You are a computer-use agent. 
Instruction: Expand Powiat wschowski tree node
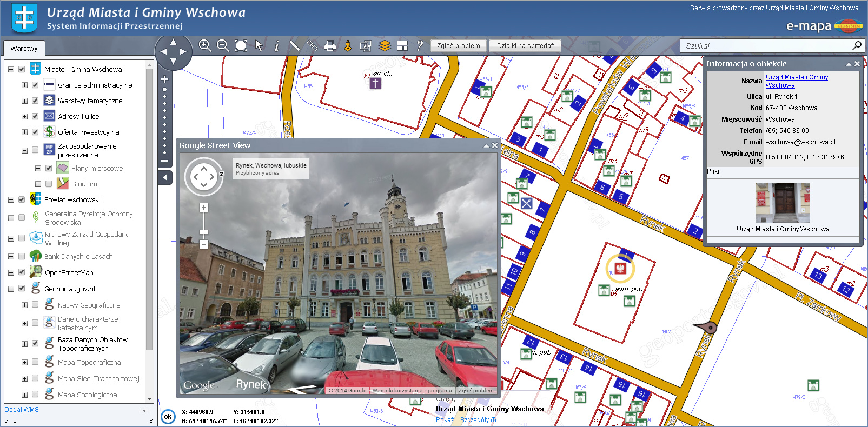(11, 199)
